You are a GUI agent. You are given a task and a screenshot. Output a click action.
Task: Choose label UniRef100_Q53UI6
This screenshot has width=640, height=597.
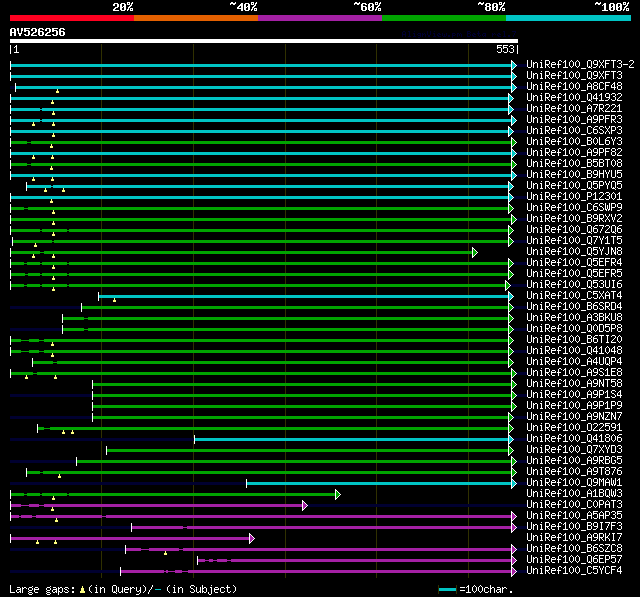click(x=574, y=285)
